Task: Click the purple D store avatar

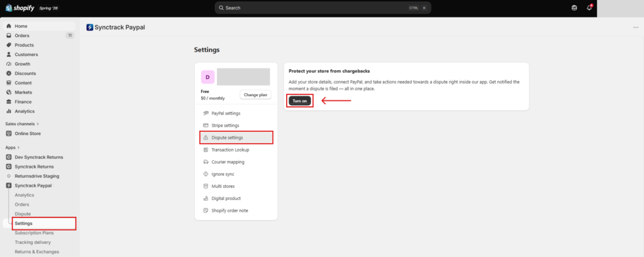Action: tap(208, 77)
